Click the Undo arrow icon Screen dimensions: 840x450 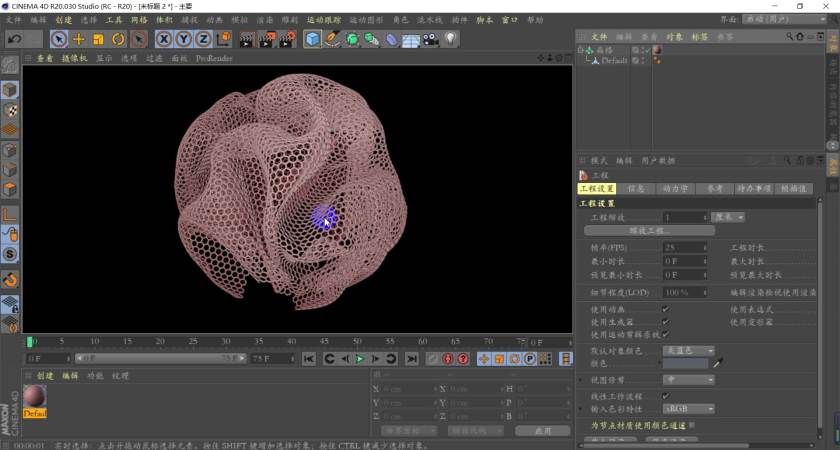tap(14, 39)
